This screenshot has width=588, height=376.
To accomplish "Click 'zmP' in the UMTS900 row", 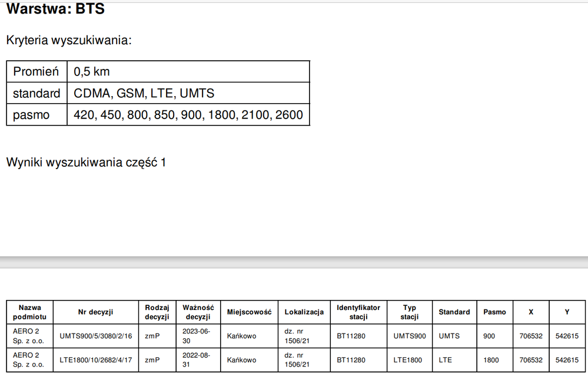I will coord(152,336).
